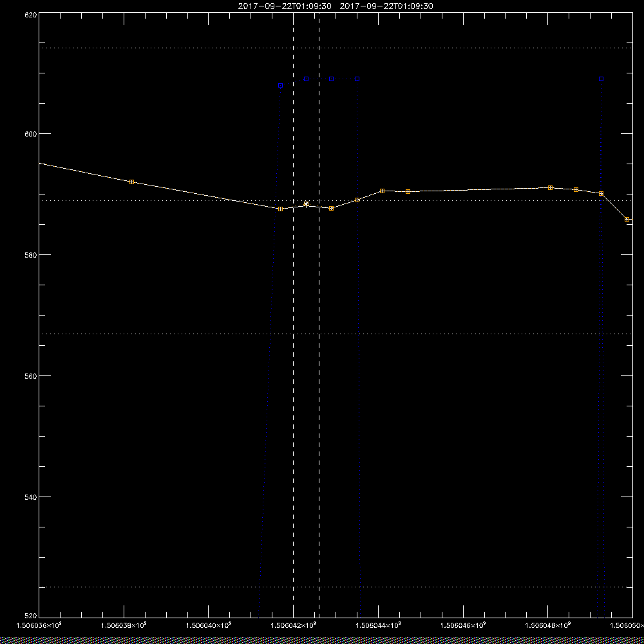This screenshot has width=644, height=644.
Task: Click the orange point directly below the isolated blue square
Action: [x=601, y=193]
